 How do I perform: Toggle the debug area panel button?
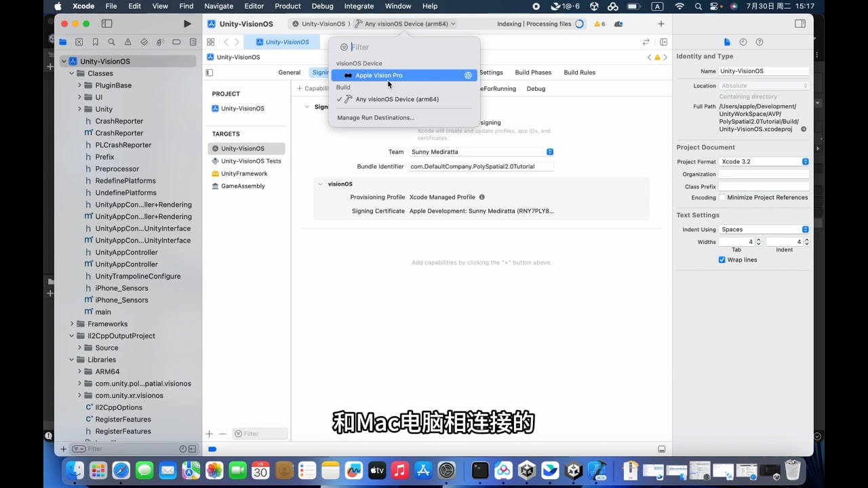tap(662, 449)
